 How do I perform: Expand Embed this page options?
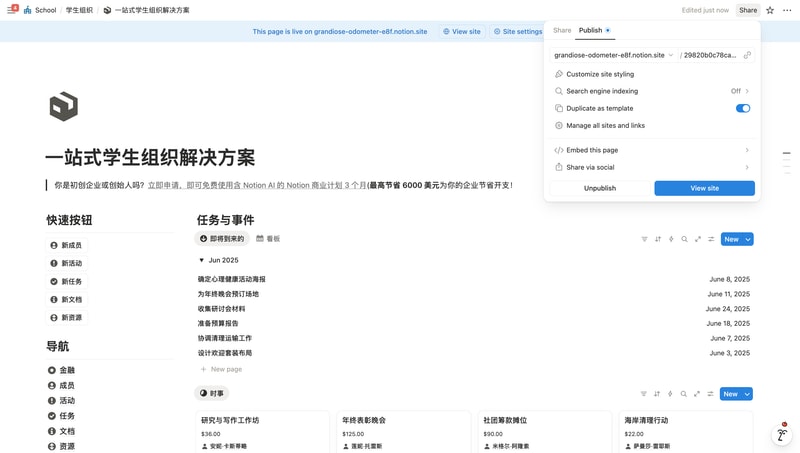(652, 150)
